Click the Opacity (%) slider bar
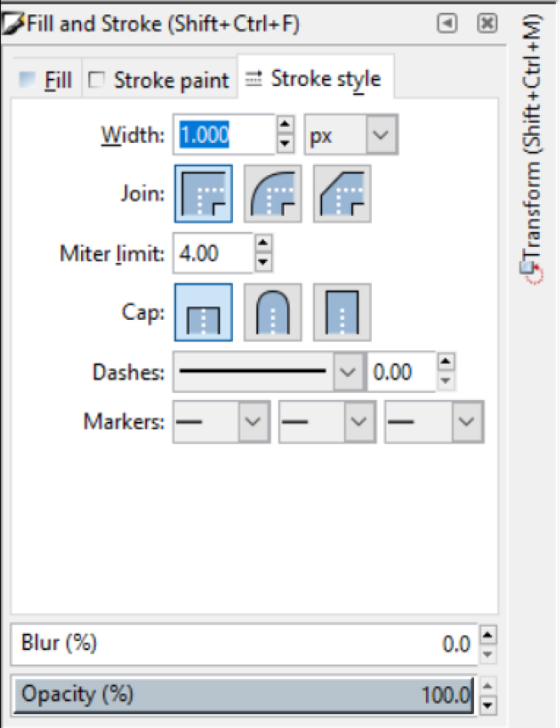Screen dimensions: 560x728 pyautogui.click(x=243, y=694)
